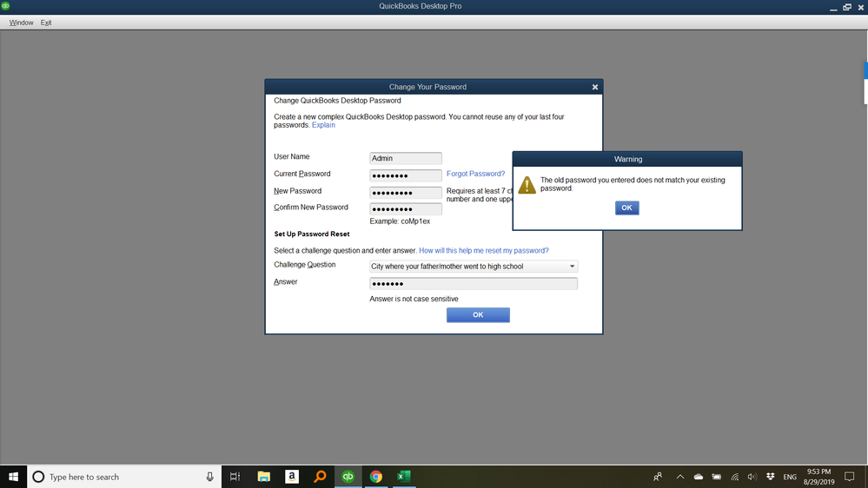Open Excel from taskbar
This screenshot has width=868, height=488.
(403, 477)
